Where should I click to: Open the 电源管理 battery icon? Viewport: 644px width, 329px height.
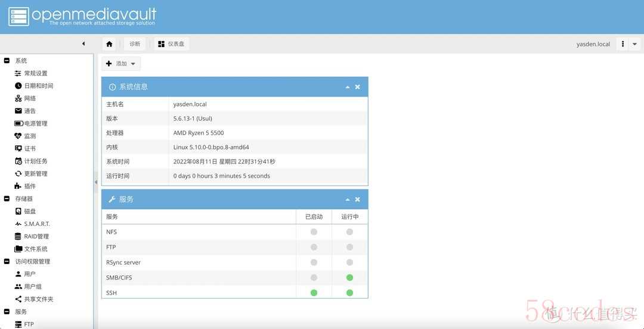[x=18, y=123]
